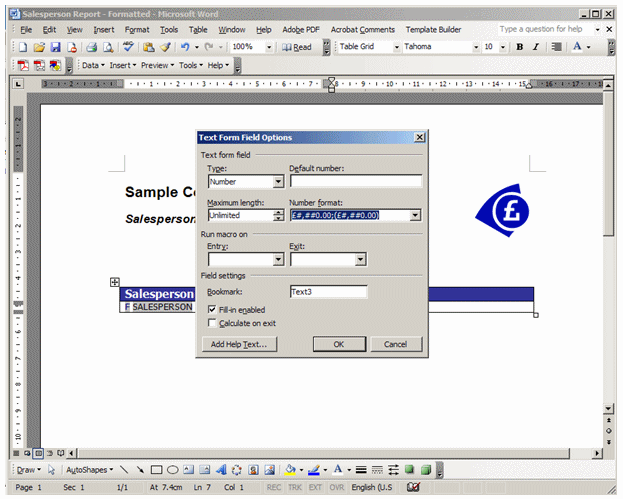Open the Table menu
Screen dimensions: 623x499
[x=198, y=30]
